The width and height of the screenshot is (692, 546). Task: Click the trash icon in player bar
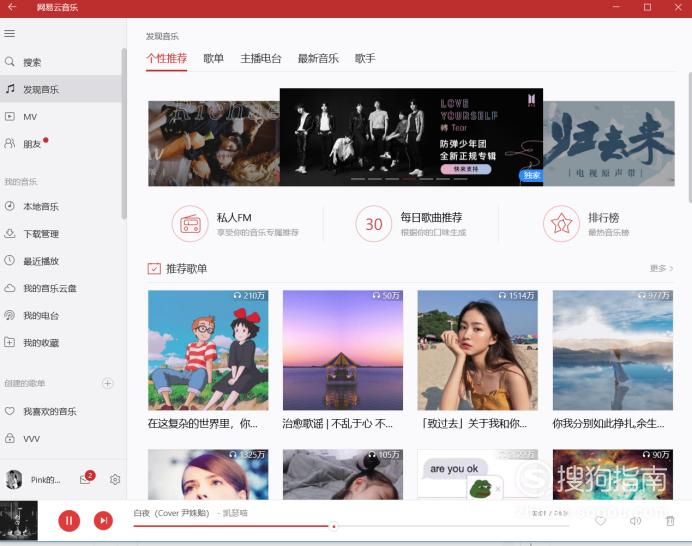670,521
